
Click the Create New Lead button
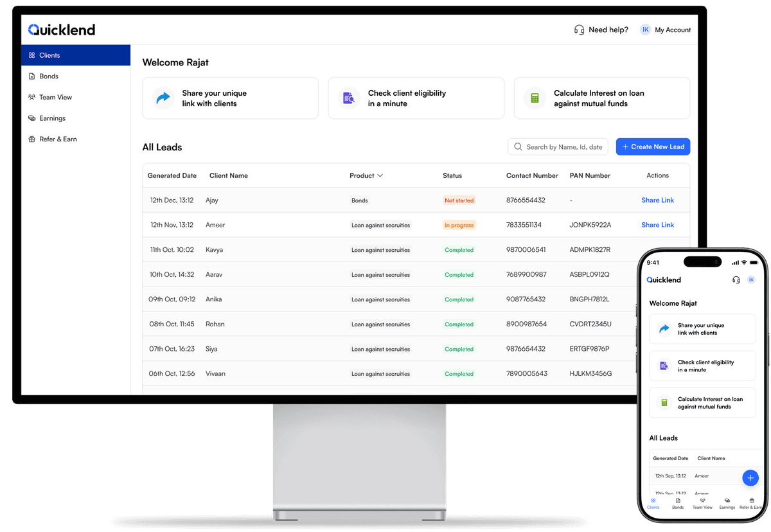click(x=653, y=147)
